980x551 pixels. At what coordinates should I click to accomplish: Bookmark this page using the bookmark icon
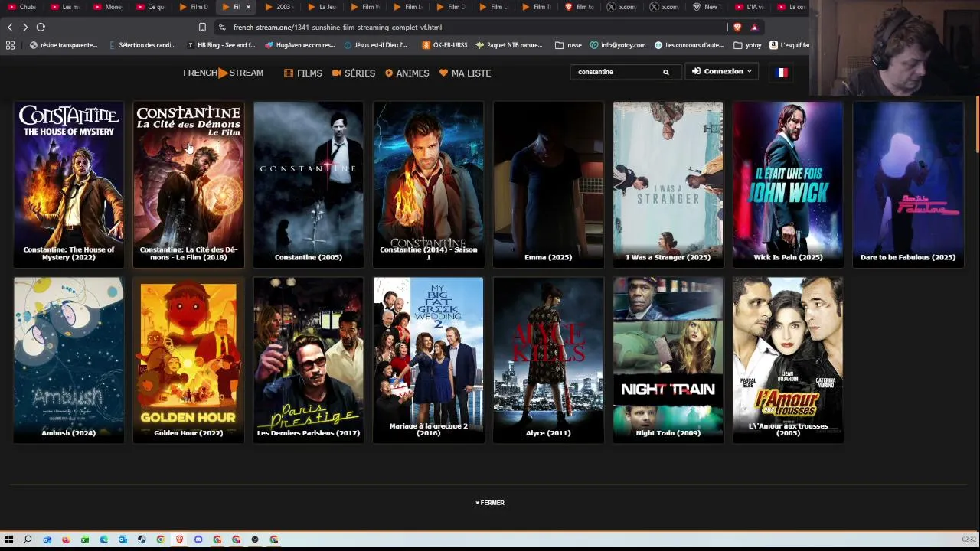pyautogui.click(x=202, y=28)
